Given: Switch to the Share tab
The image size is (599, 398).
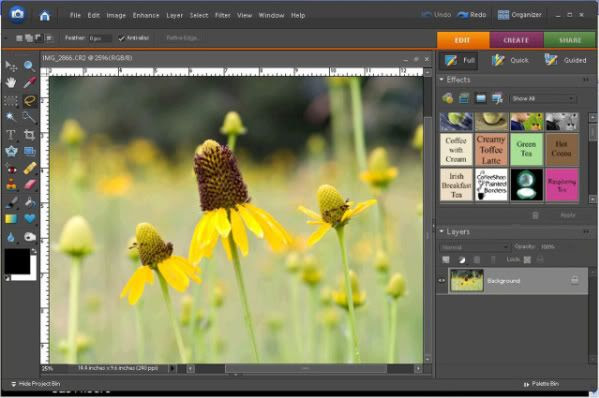Looking at the screenshot, I should coord(570,40).
